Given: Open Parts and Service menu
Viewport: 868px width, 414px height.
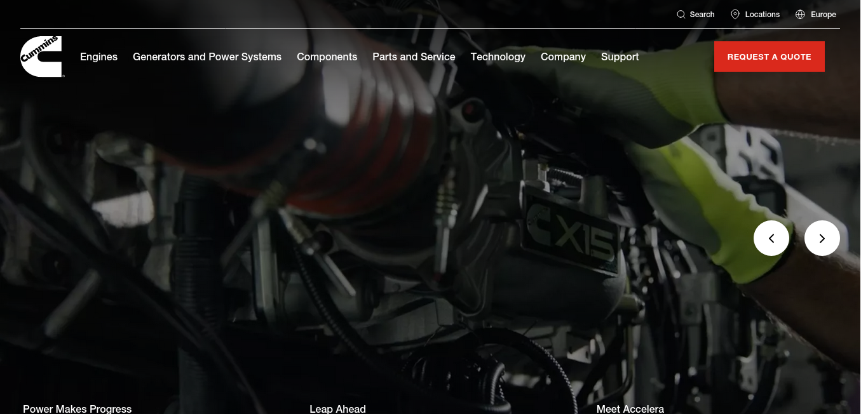Looking at the screenshot, I should point(414,57).
